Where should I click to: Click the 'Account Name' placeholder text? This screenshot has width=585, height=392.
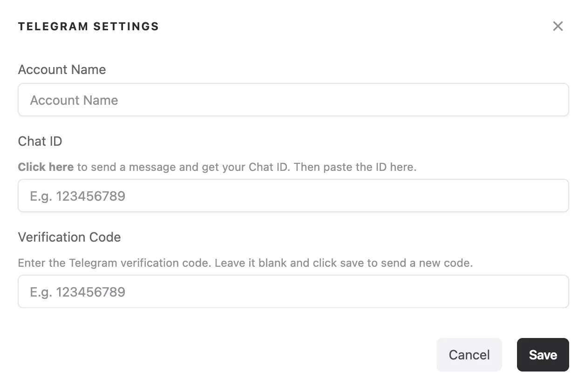pos(74,100)
